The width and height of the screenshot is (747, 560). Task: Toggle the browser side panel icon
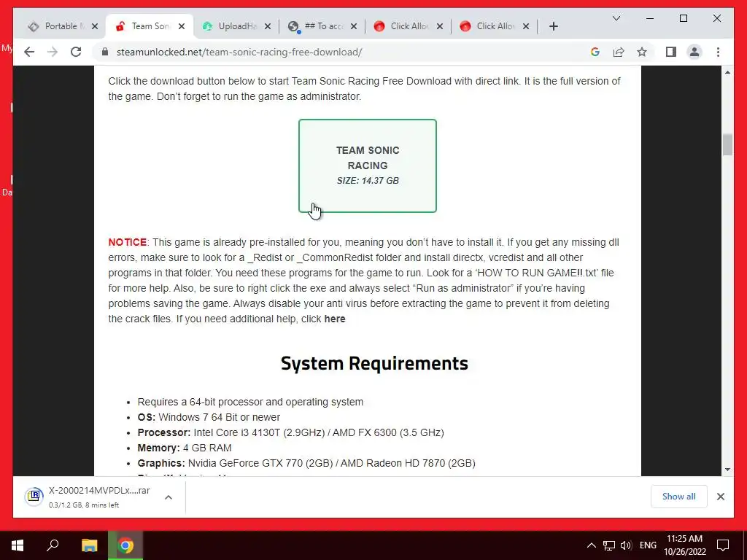tap(671, 52)
